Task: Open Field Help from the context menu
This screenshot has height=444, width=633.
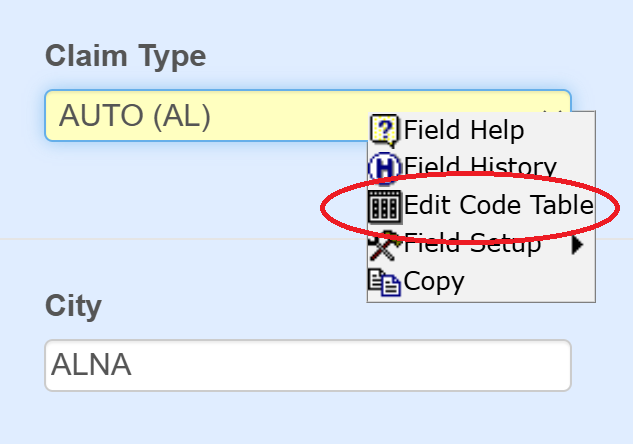Action: pyautogui.click(x=463, y=130)
